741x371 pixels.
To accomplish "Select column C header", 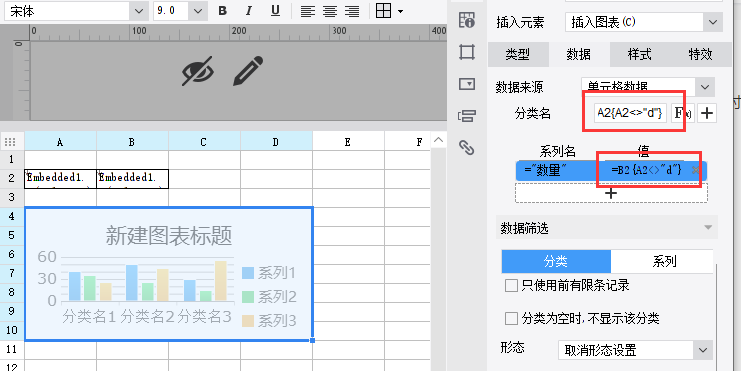I will [204, 142].
